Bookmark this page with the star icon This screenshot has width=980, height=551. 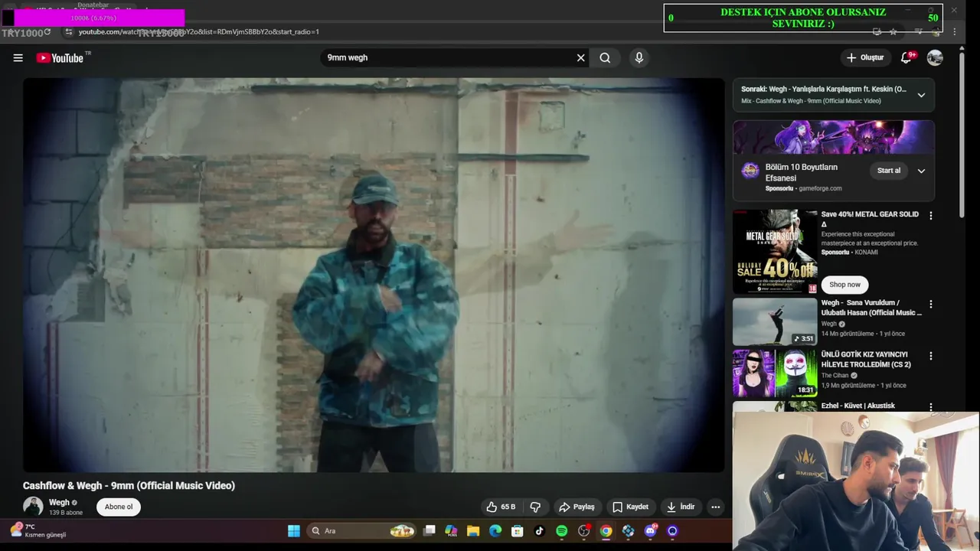pos(893,31)
